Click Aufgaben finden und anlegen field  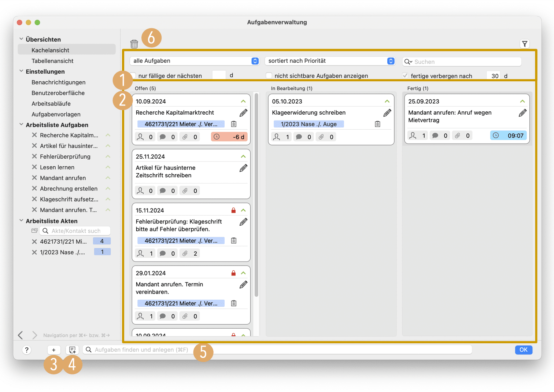click(x=277, y=350)
